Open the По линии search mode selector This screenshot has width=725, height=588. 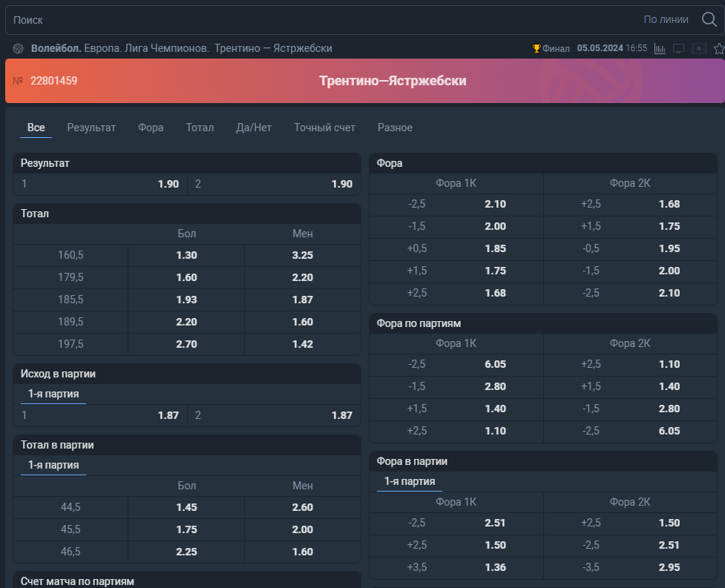coord(666,19)
